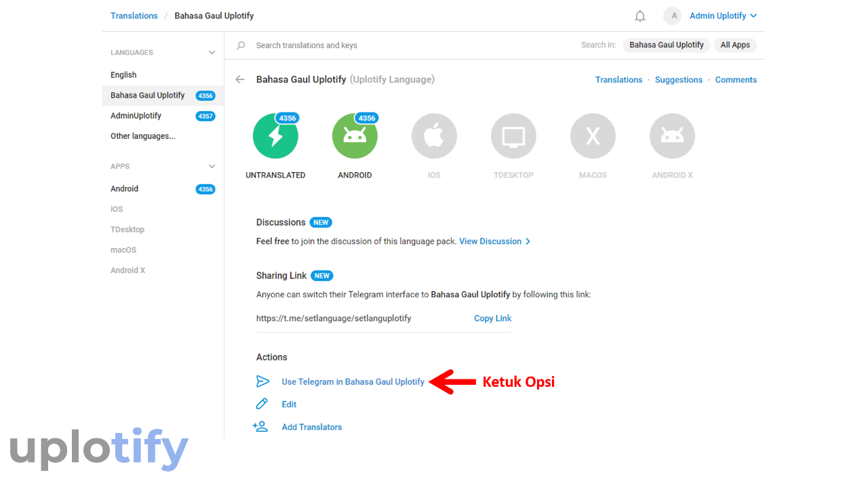Click the Translations breadcrumb link
The height and width of the screenshot is (481, 868).
point(134,16)
